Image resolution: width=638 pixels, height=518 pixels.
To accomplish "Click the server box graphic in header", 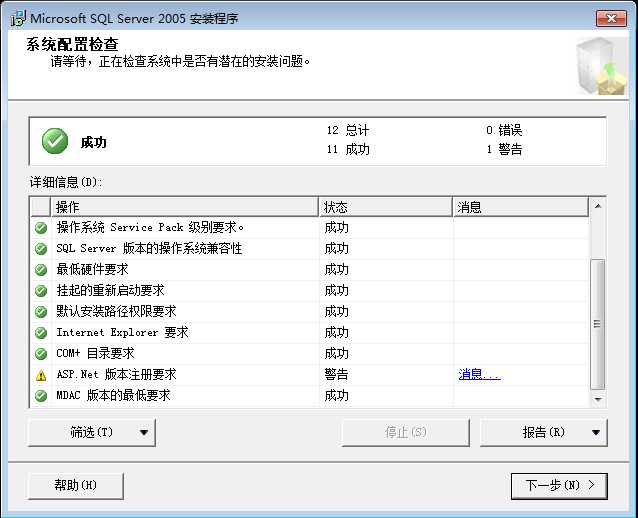I will [601, 66].
